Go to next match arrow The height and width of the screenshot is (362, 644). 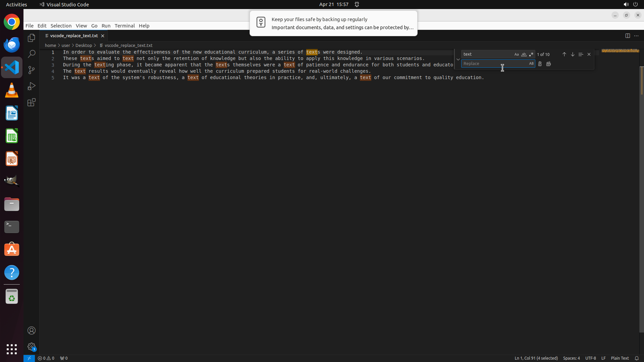[573, 54]
